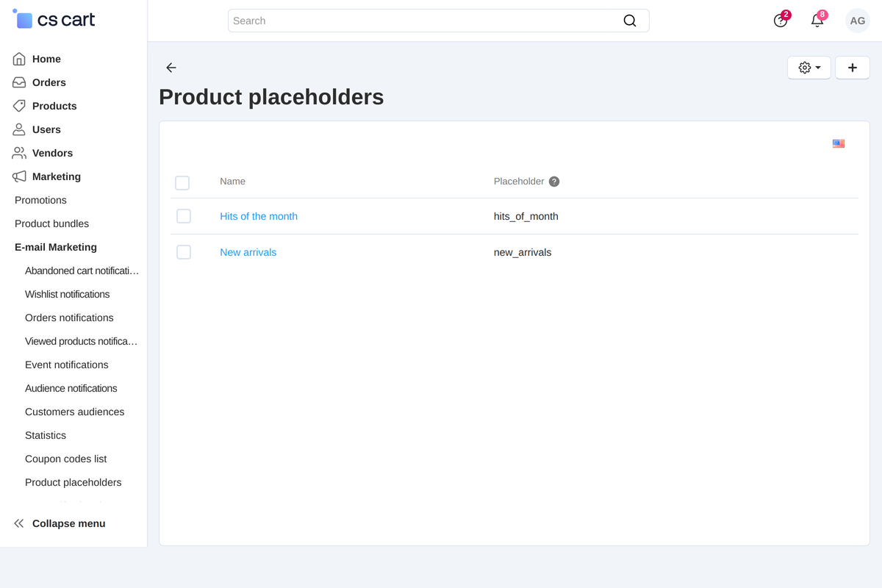Image resolution: width=882 pixels, height=588 pixels.
Task: Open Event notifications
Action: [66, 365]
